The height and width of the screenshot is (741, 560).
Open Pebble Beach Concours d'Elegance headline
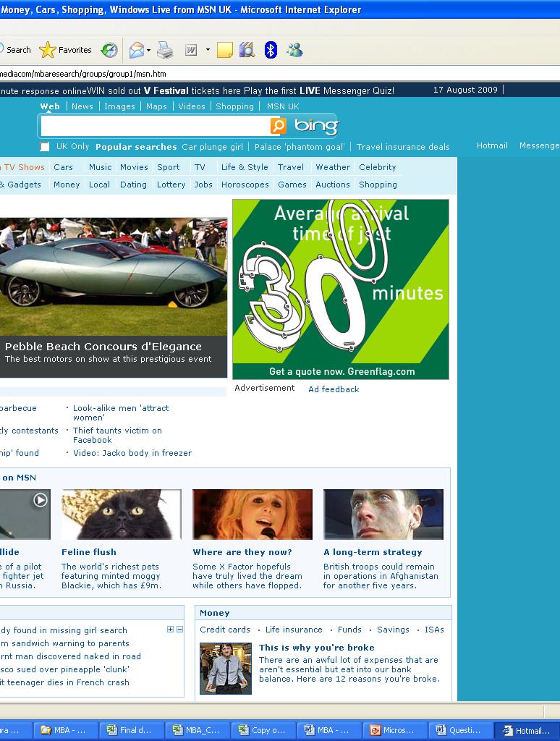[103, 347]
